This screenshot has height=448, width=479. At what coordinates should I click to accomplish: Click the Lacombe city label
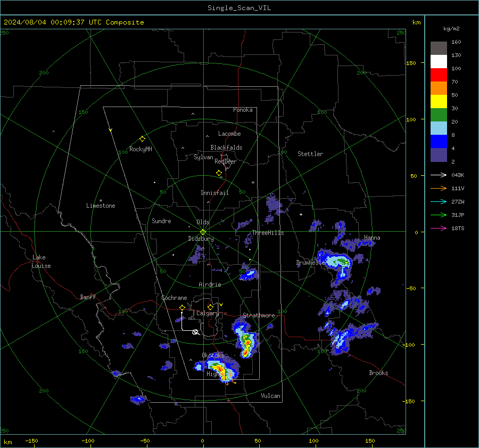pyautogui.click(x=229, y=134)
